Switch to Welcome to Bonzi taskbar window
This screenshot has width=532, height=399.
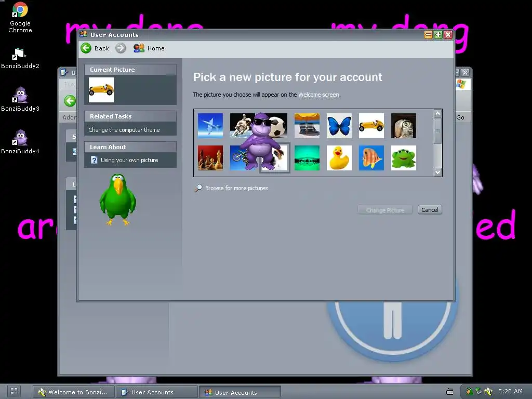point(74,392)
